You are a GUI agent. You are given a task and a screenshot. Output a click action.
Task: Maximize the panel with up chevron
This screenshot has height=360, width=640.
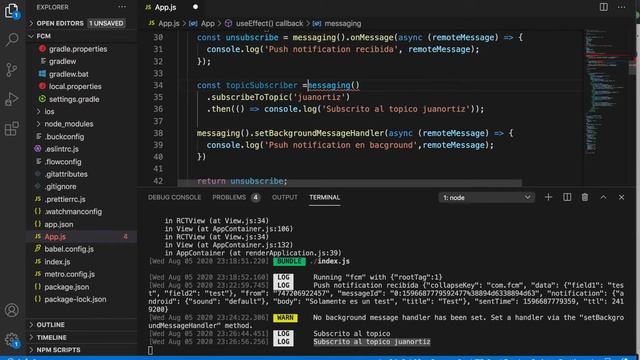tap(603, 198)
